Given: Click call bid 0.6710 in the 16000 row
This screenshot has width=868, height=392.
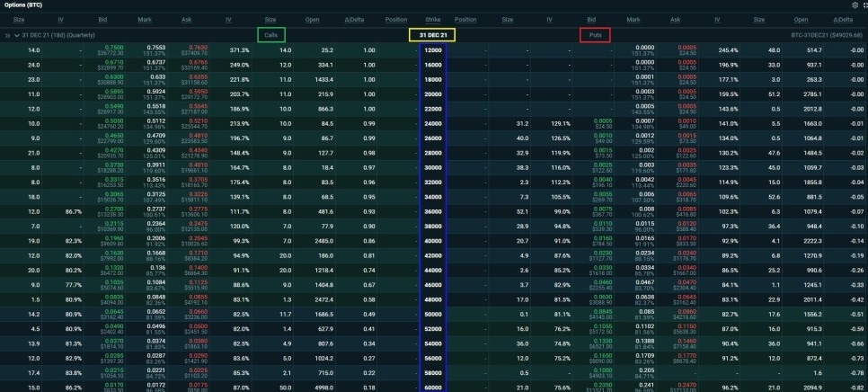Looking at the screenshot, I should 114,63.
